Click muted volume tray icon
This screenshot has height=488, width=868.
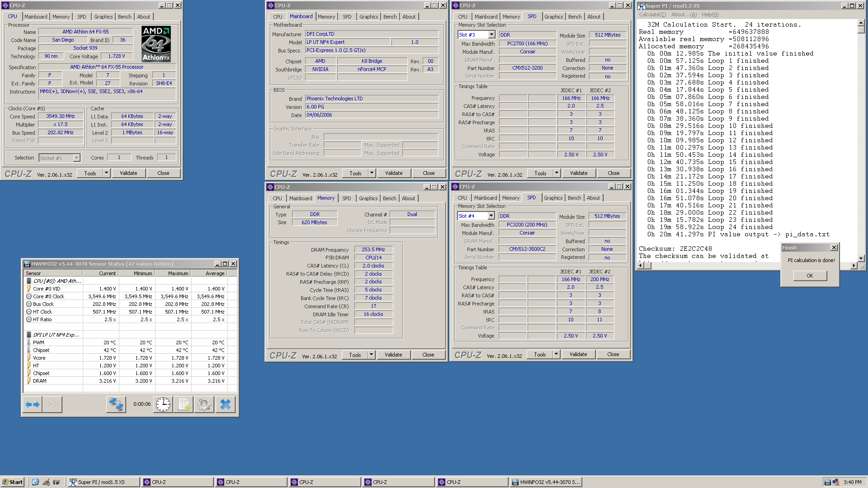point(835,482)
